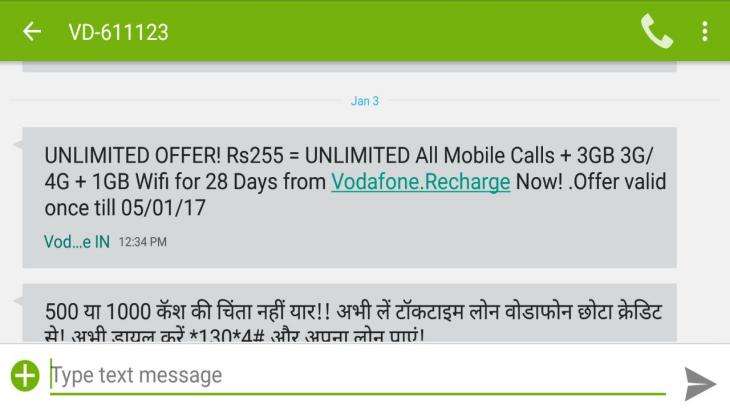Tap the 05/01/17 validity date text
Image resolution: width=730 pixels, height=419 pixels.
coord(163,208)
